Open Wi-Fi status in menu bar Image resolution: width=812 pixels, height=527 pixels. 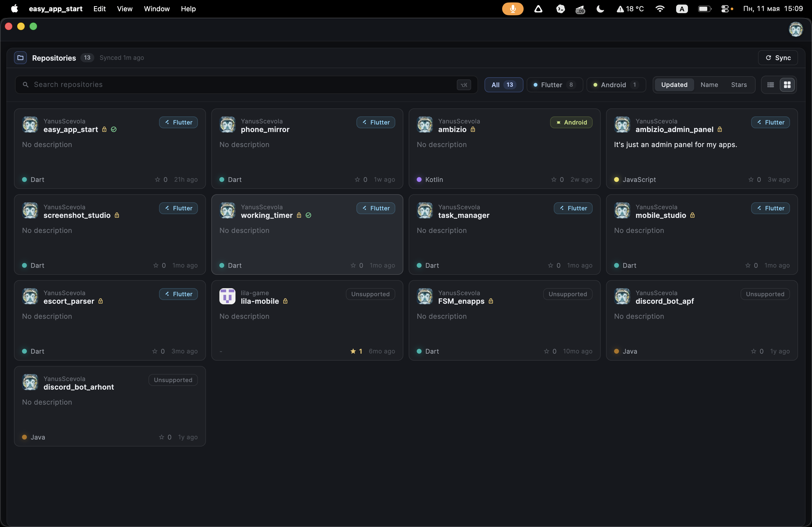point(660,9)
